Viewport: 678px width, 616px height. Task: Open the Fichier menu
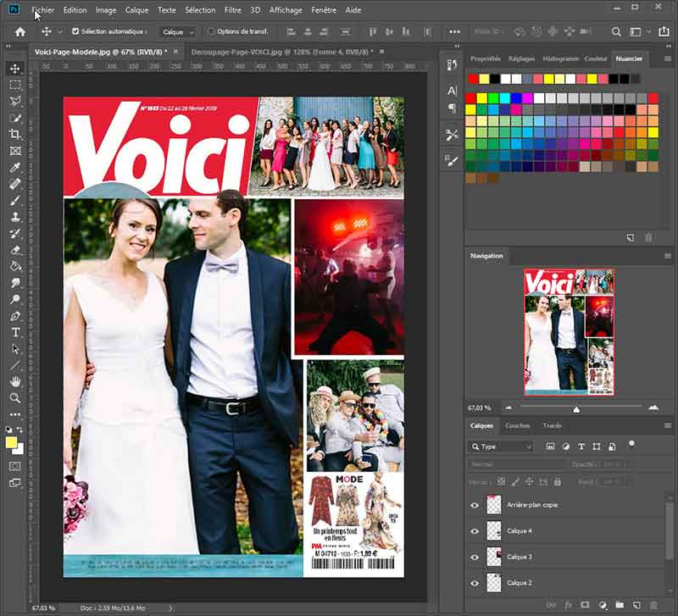pyautogui.click(x=43, y=9)
